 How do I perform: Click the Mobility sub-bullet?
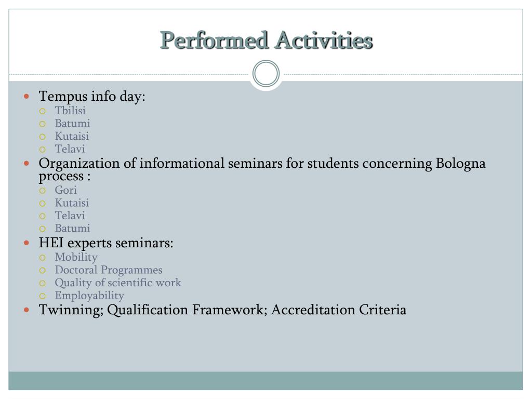76,257
